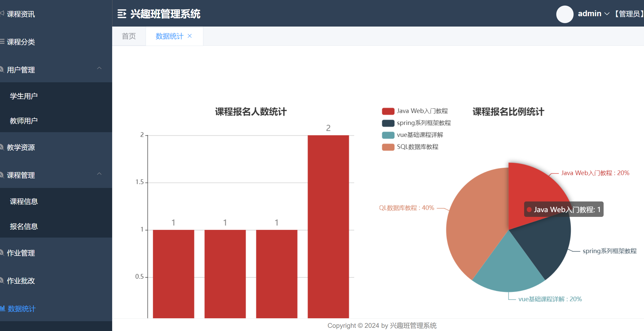Switch to the 首页 tab
Image resolution: width=644 pixels, height=331 pixels.
pyautogui.click(x=129, y=36)
